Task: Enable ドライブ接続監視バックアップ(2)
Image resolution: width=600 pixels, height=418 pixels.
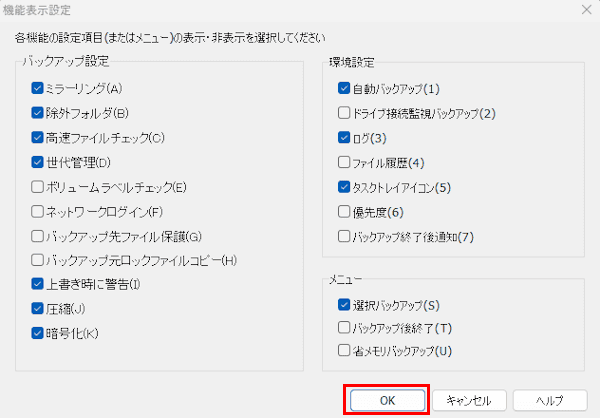Action: coord(344,113)
